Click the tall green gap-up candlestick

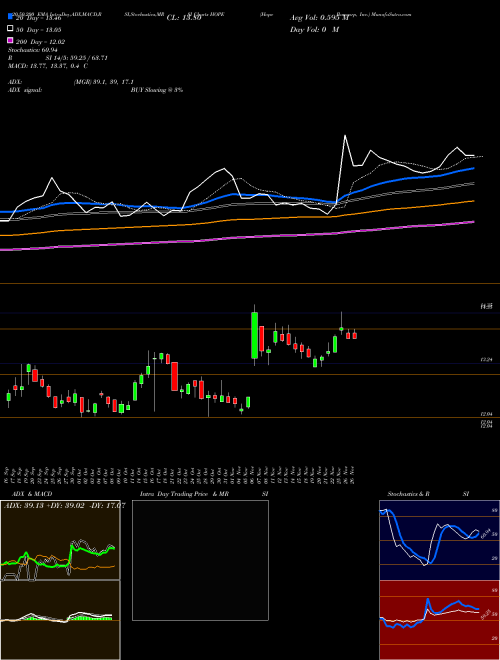tap(254, 335)
